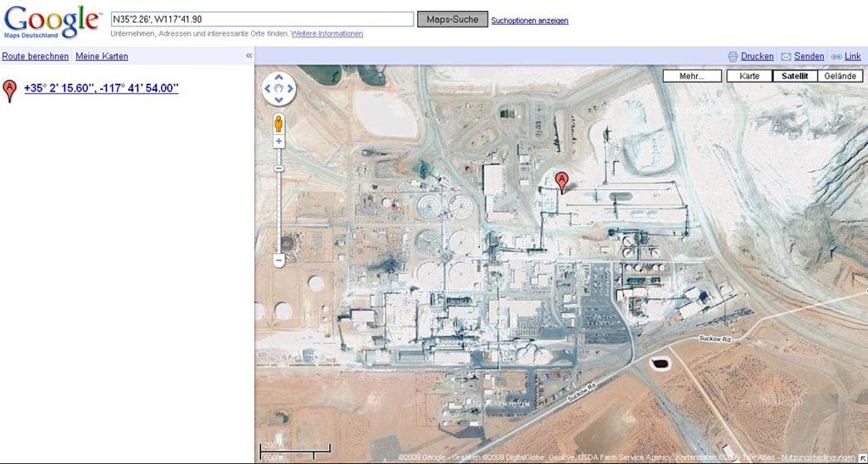Switch to Gelände terrain view
Image resolution: width=868 pixels, height=464 pixels.
click(840, 76)
